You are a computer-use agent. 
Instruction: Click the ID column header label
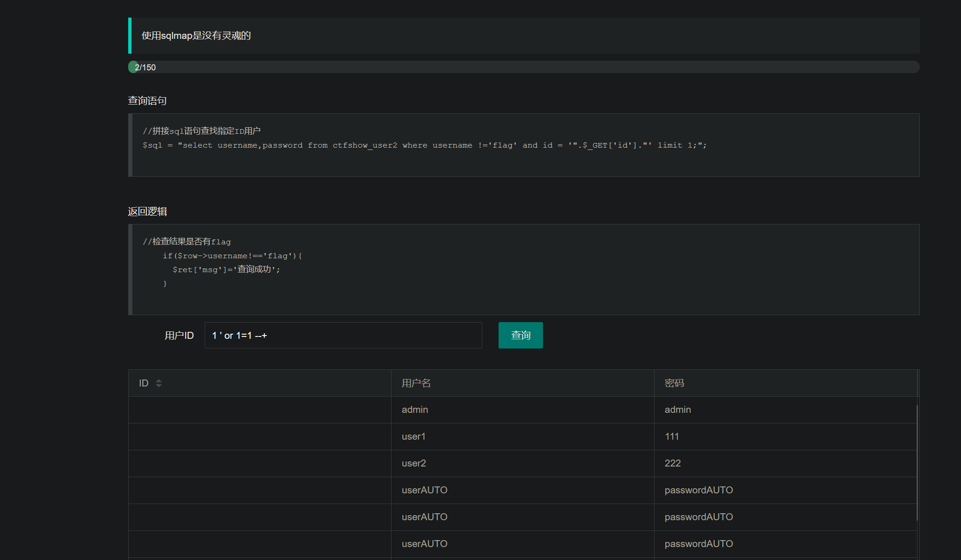click(x=144, y=383)
